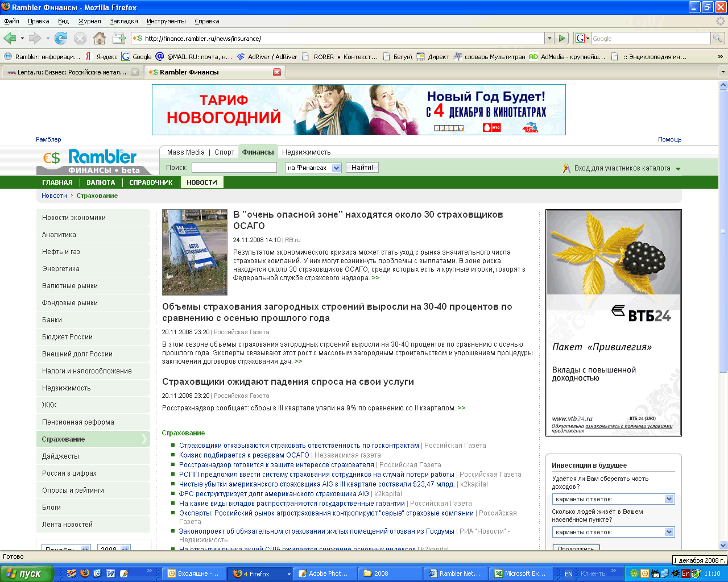Click the Новости breadcrumb link
Screen dimensions: 728x582
54,196
